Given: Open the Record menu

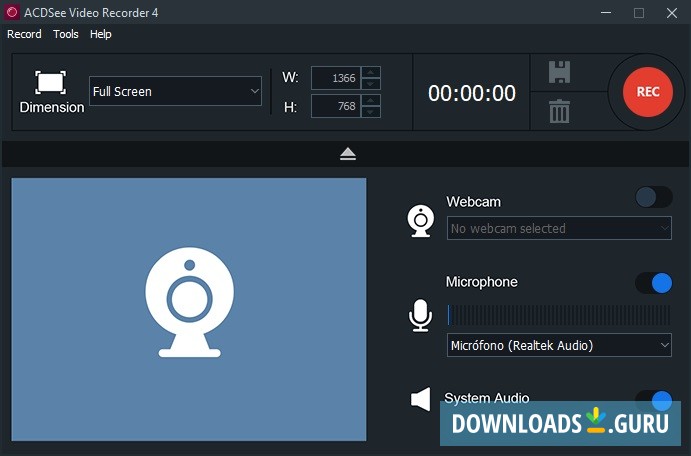Looking at the screenshot, I should [x=24, y=34].
